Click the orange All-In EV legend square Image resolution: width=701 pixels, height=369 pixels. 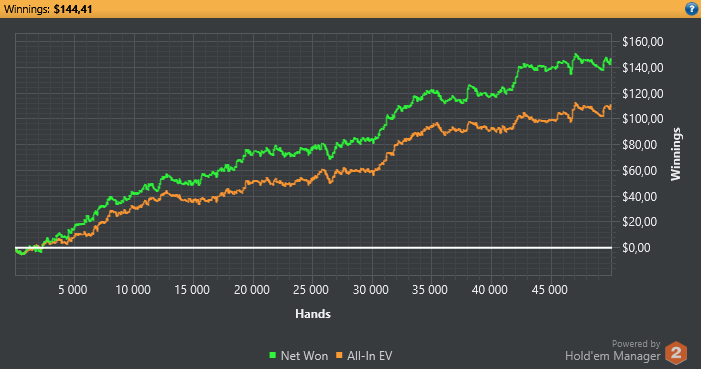pyautogui.click(x=339, y=355)
